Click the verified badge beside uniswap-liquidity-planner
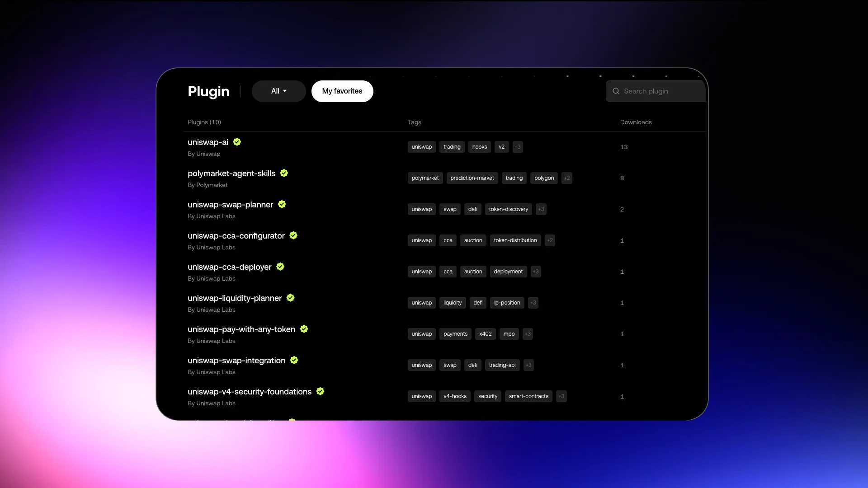Screen dimensions: 868x488 tap(290, 298)
